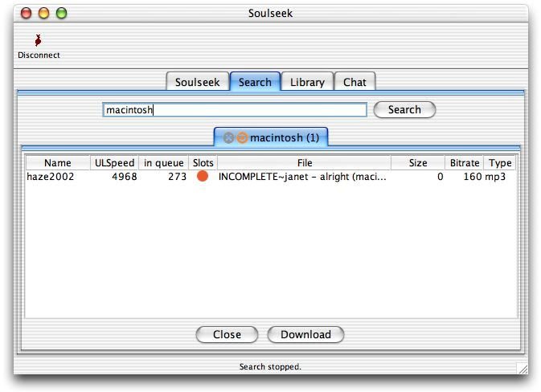Click the Search button beside the query field
Image resolution: width=541 pixels, height=392 pixels.
pos(404,109)
